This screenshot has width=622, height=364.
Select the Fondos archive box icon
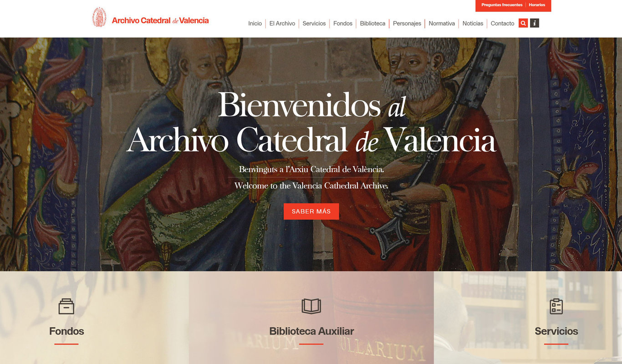click(x=66, y=306)
